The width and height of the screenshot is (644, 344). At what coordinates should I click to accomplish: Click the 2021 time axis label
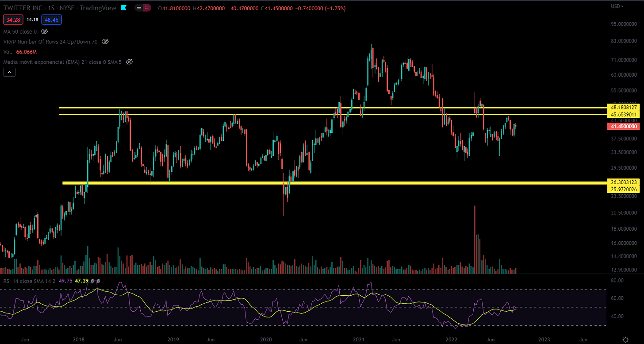click(358, 340)
